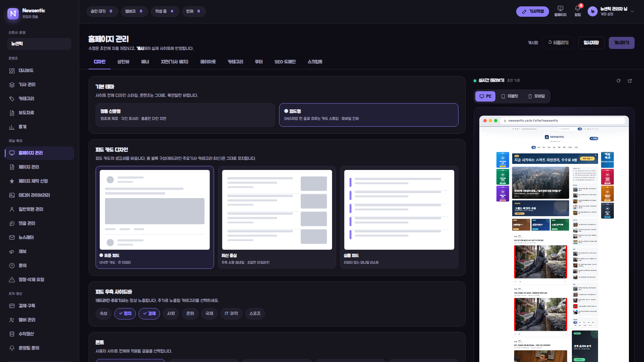Toggle the 정치 category chip off

[125, 314]
